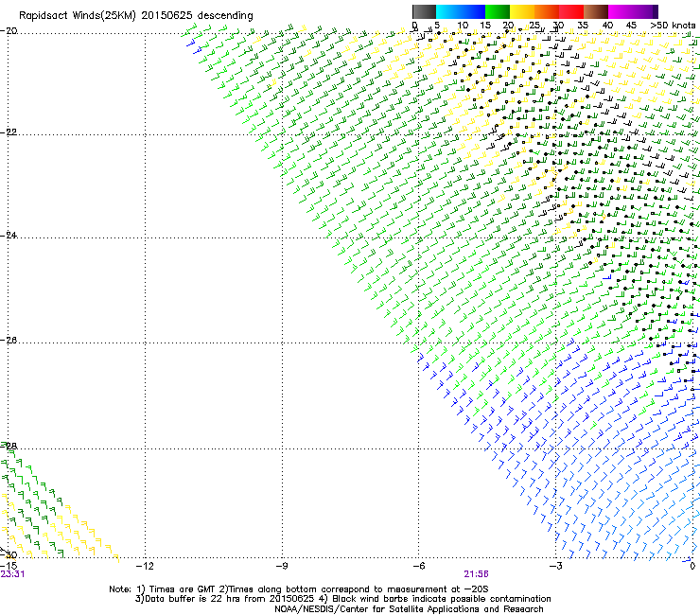Click the gray 0-5 knots color swatch
The height and width of the screenshot is (615, 700).
424,11
